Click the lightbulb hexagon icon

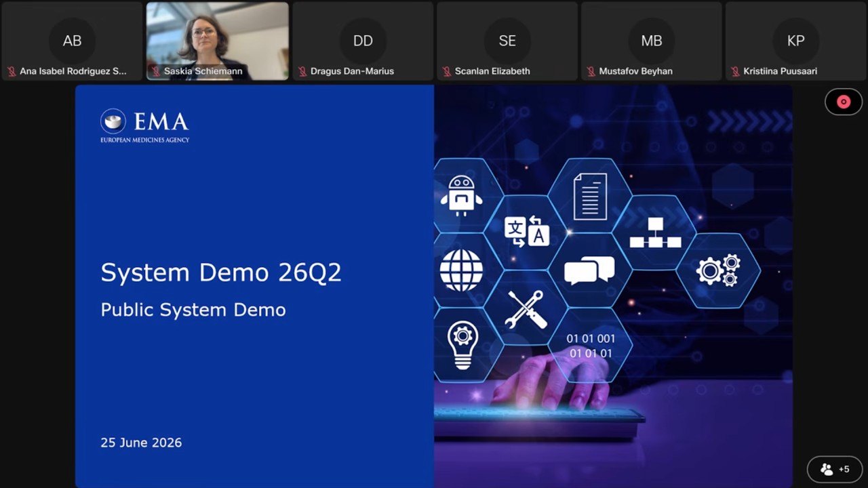[x=462, y=345]
